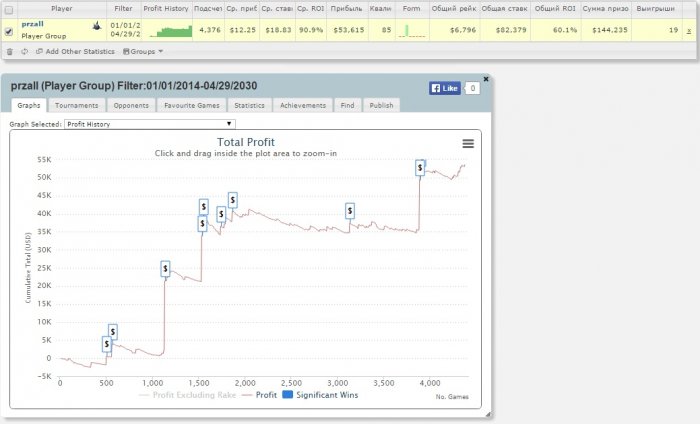Open the Publish tab
This screenshot has width=700, height=424.
tap(381, 105)
